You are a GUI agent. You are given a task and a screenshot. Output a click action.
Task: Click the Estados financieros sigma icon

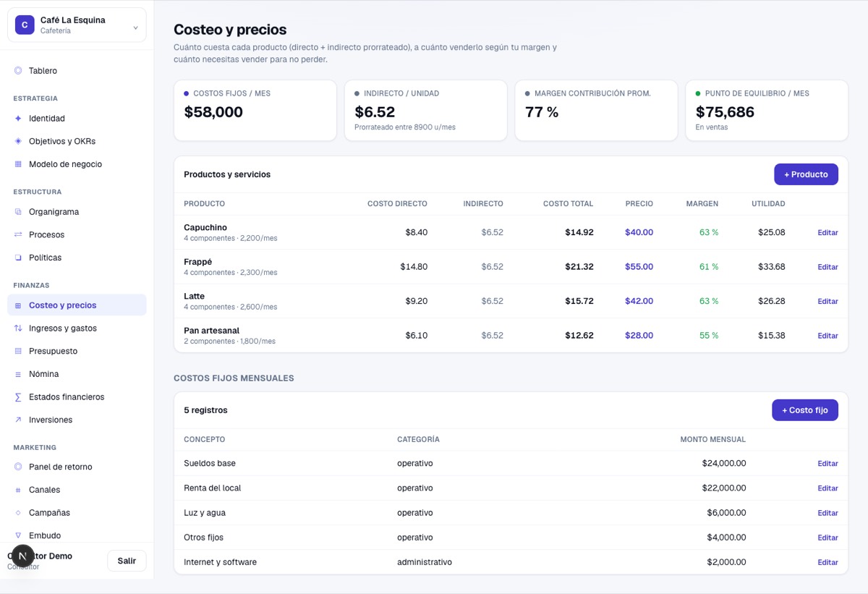point(18,397)
